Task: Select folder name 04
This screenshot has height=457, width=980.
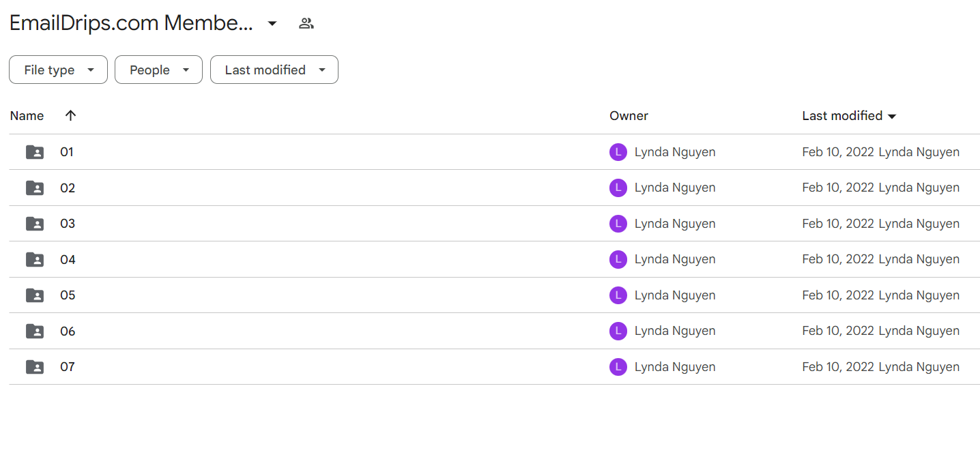Action: pyautogui.click(x=68, y=259)
